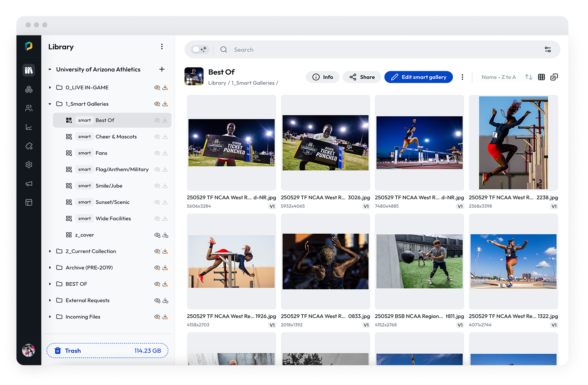The height and width of the screenshot is (385, 588).
Task: Click the Info button
Action: point(322,77)
